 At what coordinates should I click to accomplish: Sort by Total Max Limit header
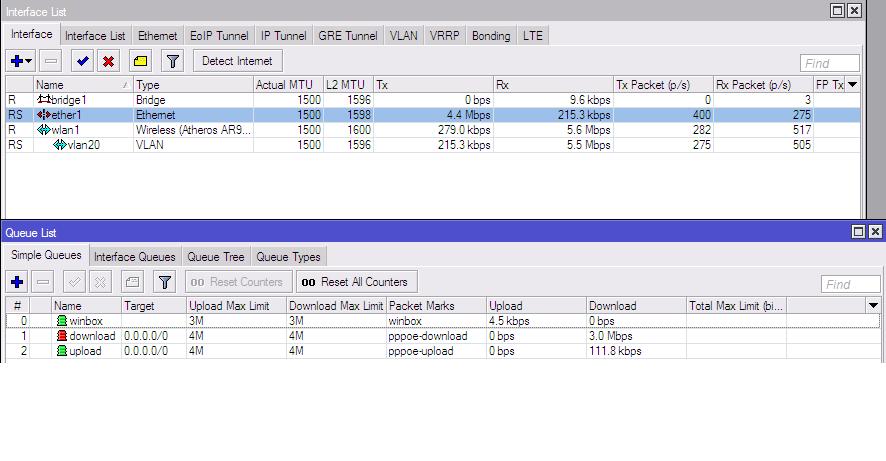point(736,306)
